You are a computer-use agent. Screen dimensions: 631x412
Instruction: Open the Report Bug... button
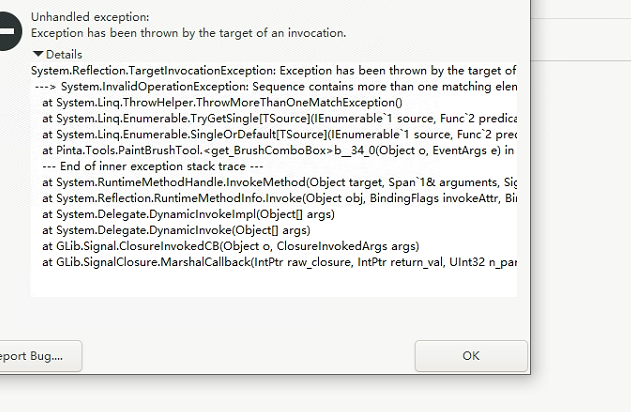point(40,356)
